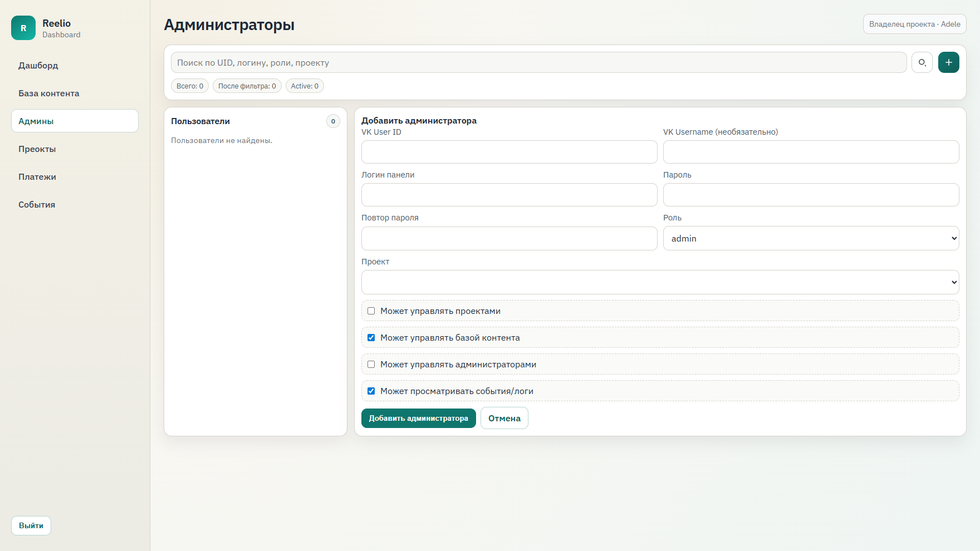Screen dimensions: 980x551
Task: Click the Reelio logo icon
Action: 23,28
